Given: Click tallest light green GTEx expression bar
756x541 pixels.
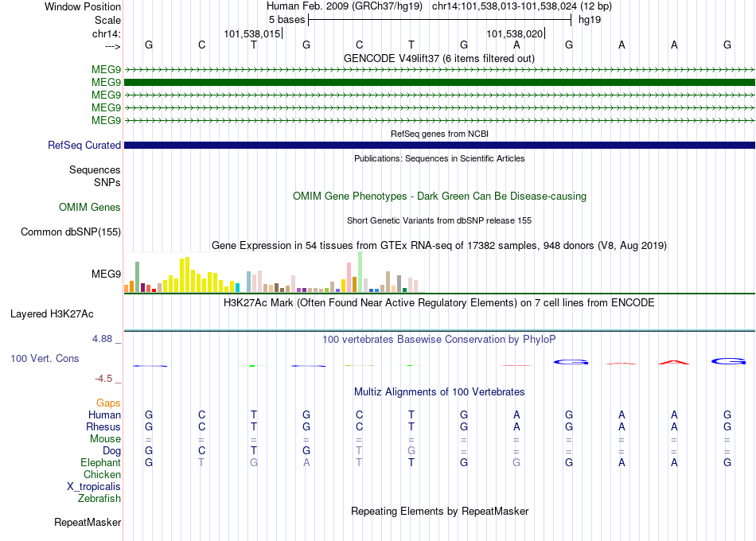Looking at the screenshot, I should tap(360, 272).
